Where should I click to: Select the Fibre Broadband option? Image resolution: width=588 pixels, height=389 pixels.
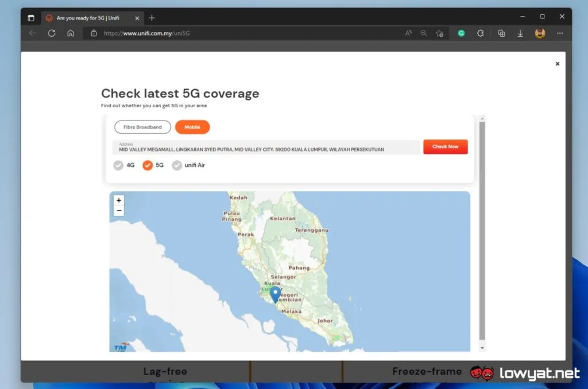(x=142, y=127)
